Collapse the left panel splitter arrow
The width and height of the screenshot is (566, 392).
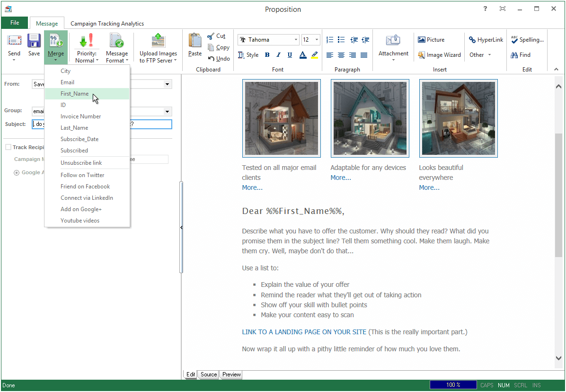point(181,227)
